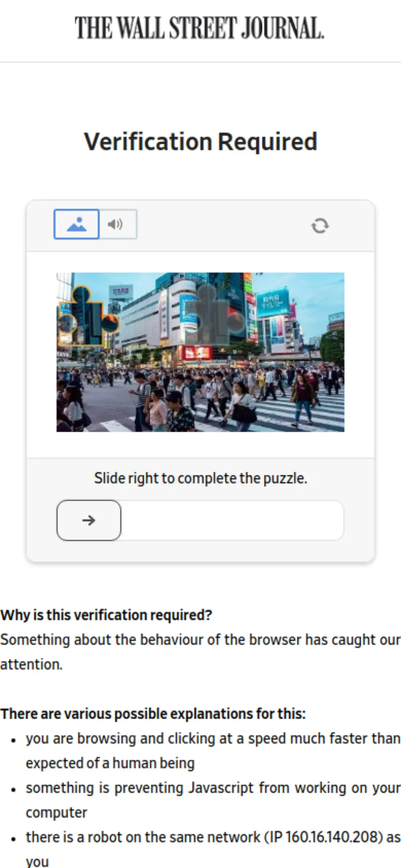Refresh the captcha with the circular arrows

(x=320, y=226)
